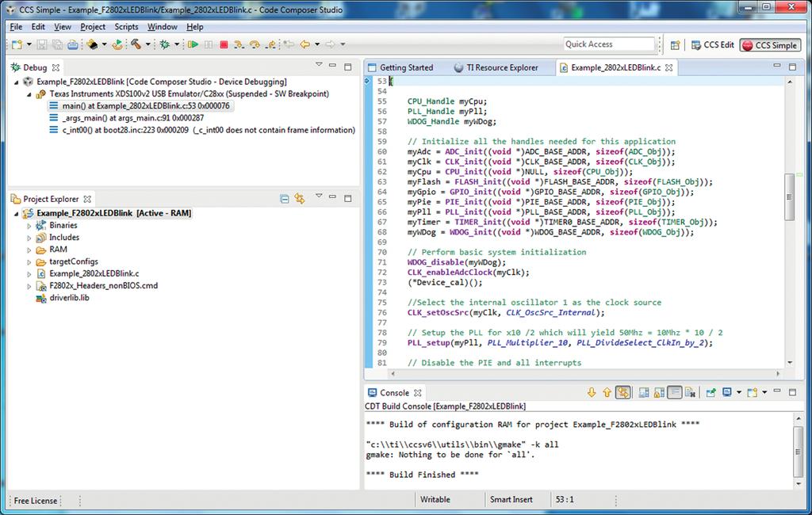The image size is (812, 515).
Task: Click the Step Return icon
Action: click(x=270, y=45)
